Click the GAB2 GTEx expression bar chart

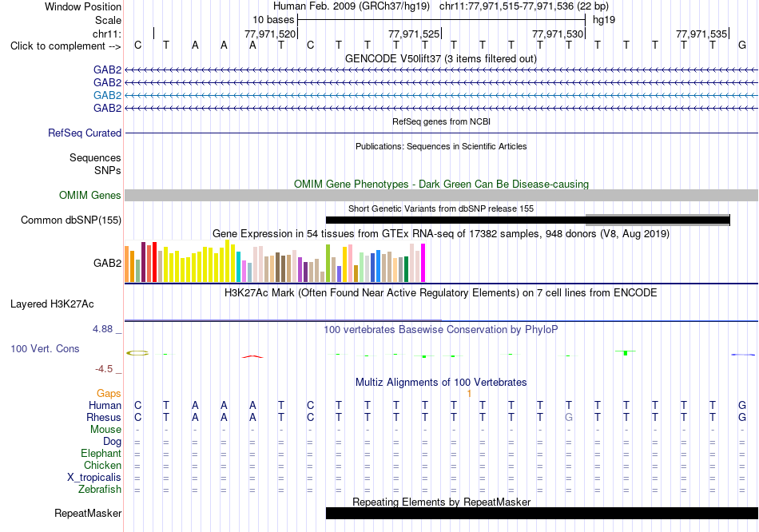click(x=275, y=261)
